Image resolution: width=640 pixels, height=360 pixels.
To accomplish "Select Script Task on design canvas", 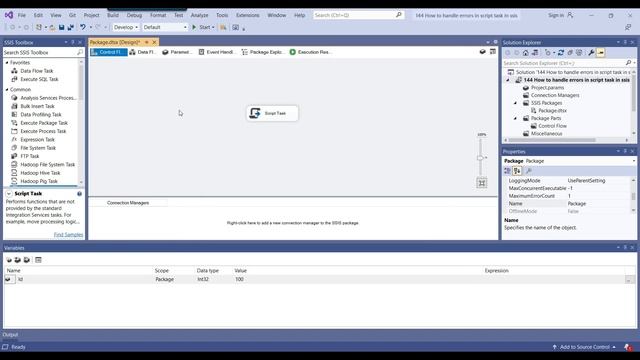I will point(272,113).
